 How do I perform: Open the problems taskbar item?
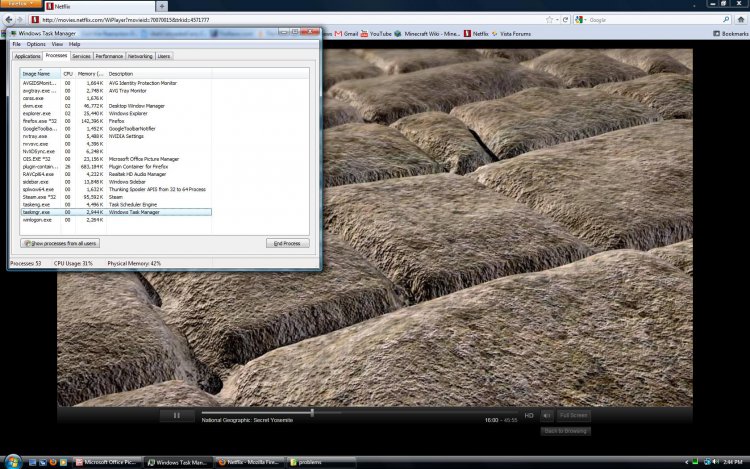[x=320, y=462]
